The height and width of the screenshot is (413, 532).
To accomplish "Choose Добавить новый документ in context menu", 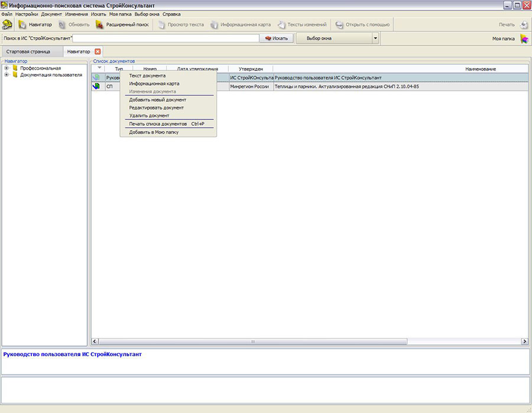I will 168,100.
